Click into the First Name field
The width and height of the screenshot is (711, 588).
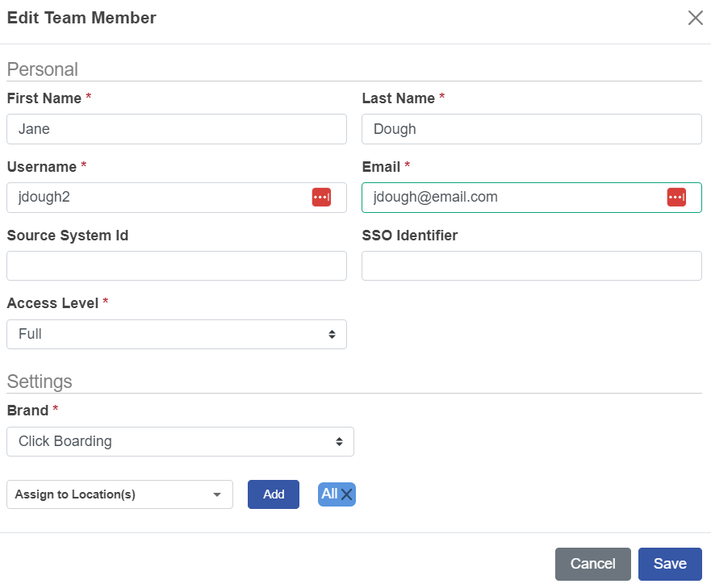(x=176, y=129)
